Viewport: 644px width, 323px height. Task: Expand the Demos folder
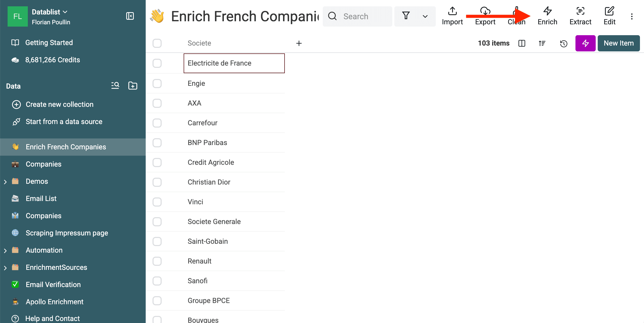[x=6, y=181]
